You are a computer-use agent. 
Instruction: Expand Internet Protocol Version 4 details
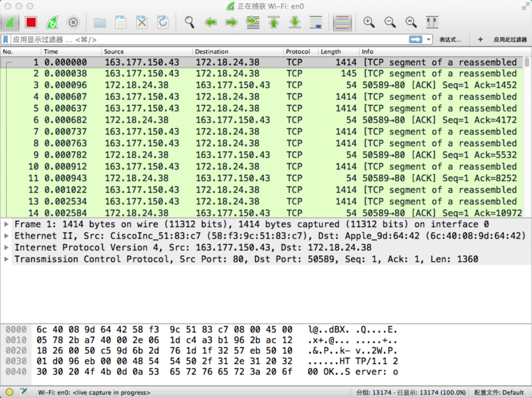(x=6, y=247)
